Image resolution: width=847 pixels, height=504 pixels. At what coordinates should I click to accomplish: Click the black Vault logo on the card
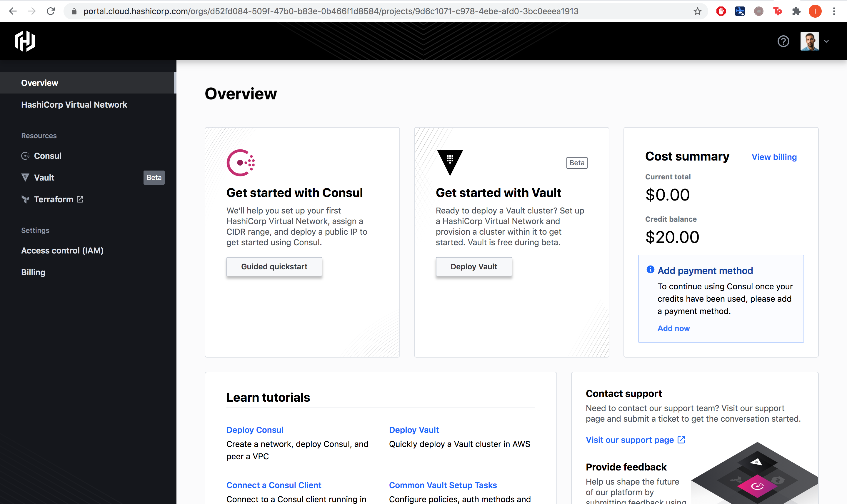pos(450,163)
